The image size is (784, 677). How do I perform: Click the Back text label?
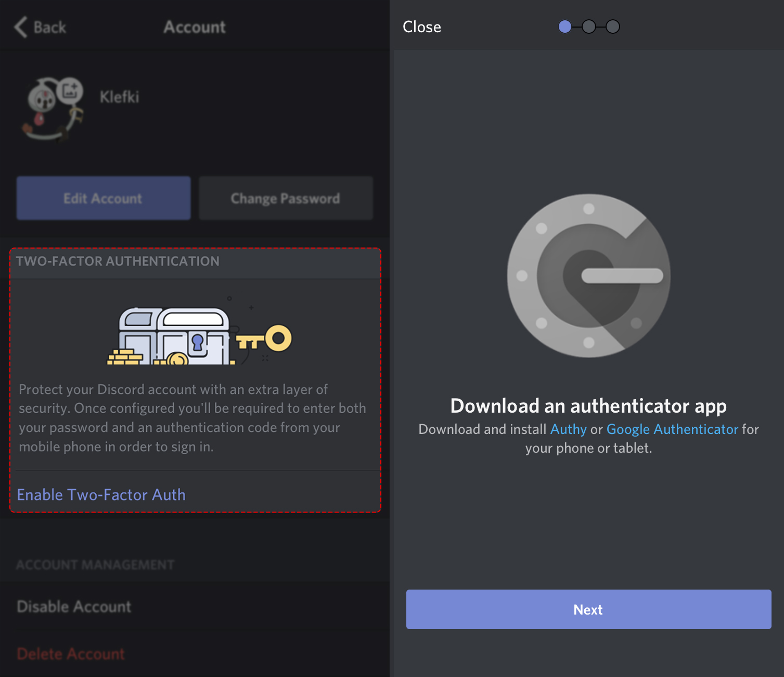coord(50,27)
